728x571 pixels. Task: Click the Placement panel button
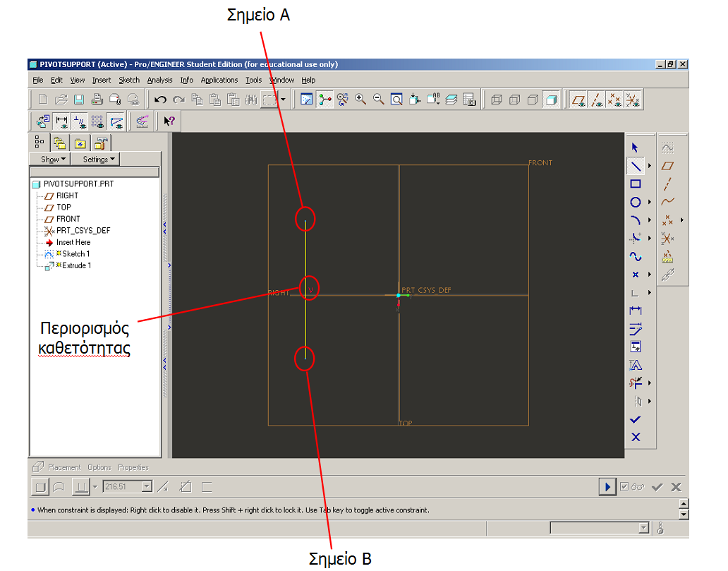[64, 467]
